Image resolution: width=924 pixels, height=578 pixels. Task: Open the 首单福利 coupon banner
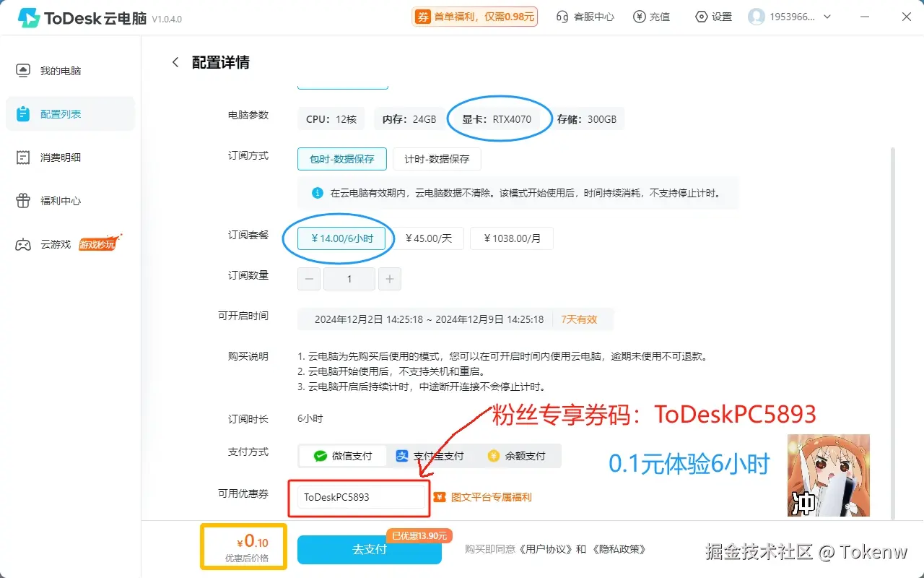point(474,17)
